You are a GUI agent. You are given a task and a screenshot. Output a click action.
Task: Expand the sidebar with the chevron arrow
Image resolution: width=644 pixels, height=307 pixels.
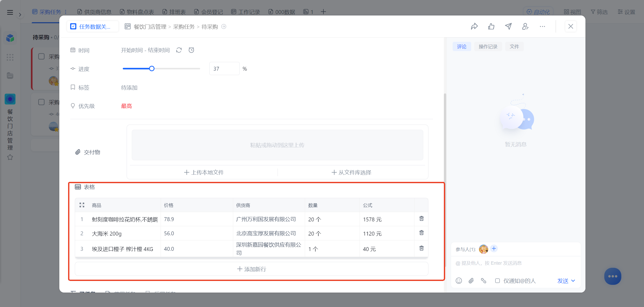pyautogui.click(x=20, y=15)
